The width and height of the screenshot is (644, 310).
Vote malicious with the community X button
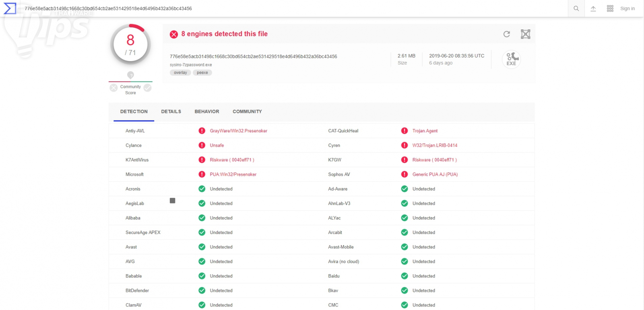coord(114,88)
